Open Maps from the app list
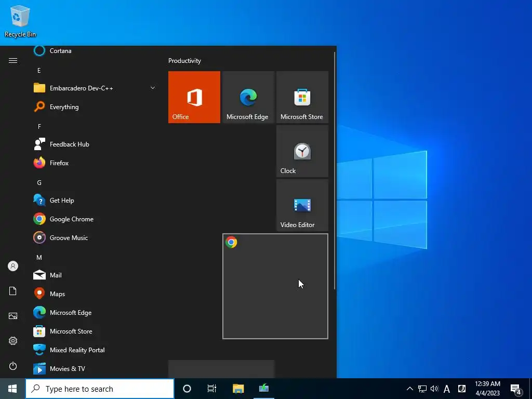The image size is (532, 399). pos(95,294)
